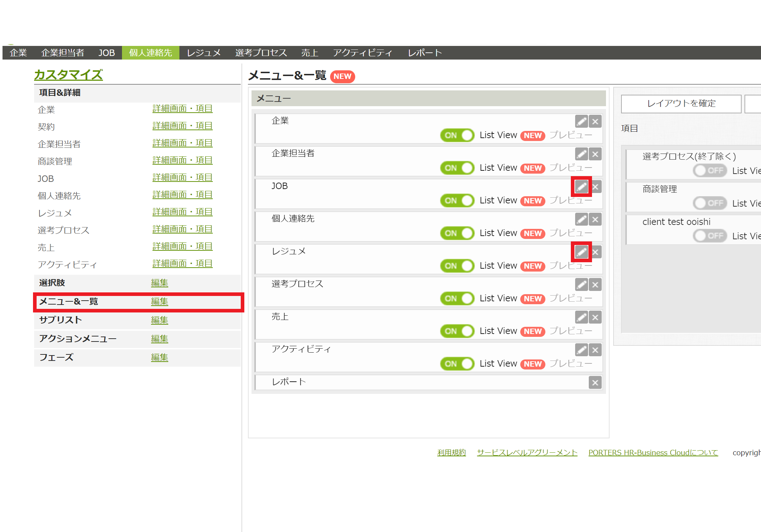The width and height of the screenshot is (761, 532).
Task: Click pencil icon on 個人連絡先 menu row
Action: pos(581,219)
